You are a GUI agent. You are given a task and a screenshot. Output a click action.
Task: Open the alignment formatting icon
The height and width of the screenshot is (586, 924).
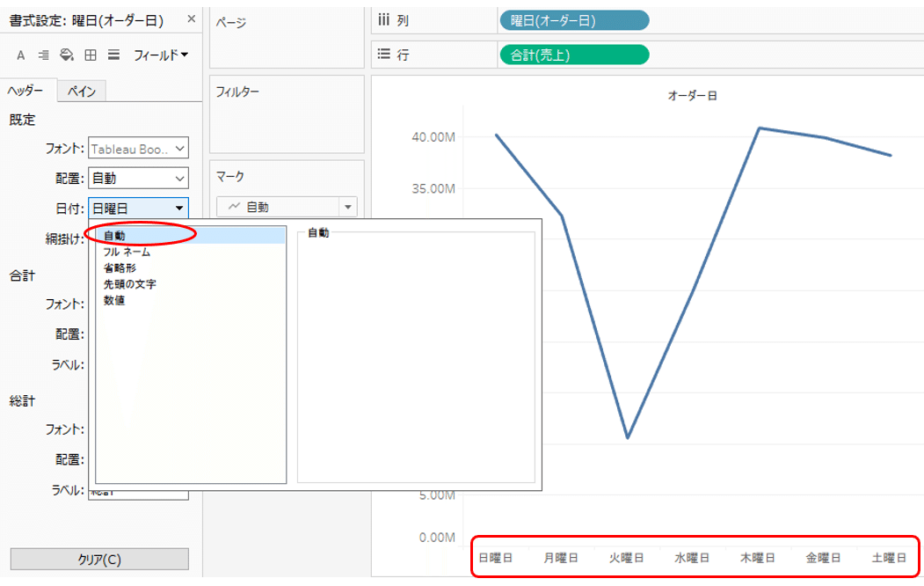44,55
